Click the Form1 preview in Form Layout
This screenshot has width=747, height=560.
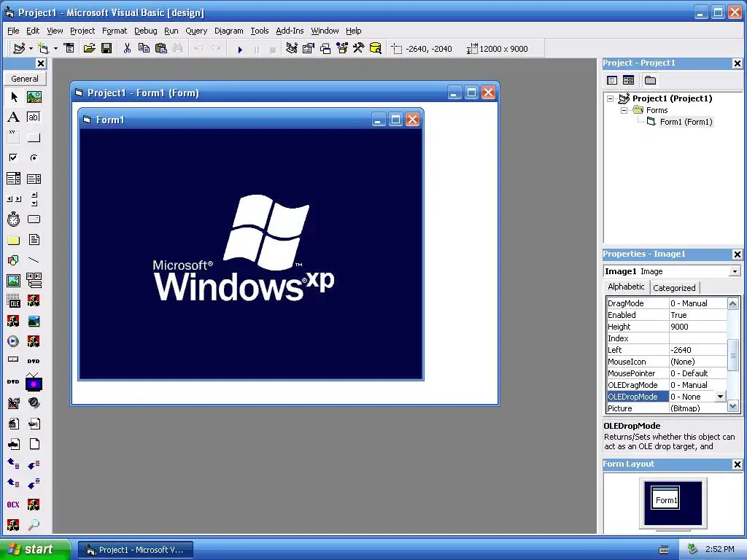point(665,499)
